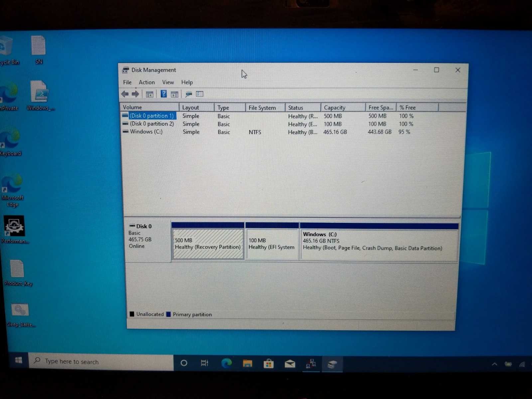Image resolution: width=532 pixels, height=399 pixels.
Task: Open Help via the blue question mark icon
Action: point(164,94)
